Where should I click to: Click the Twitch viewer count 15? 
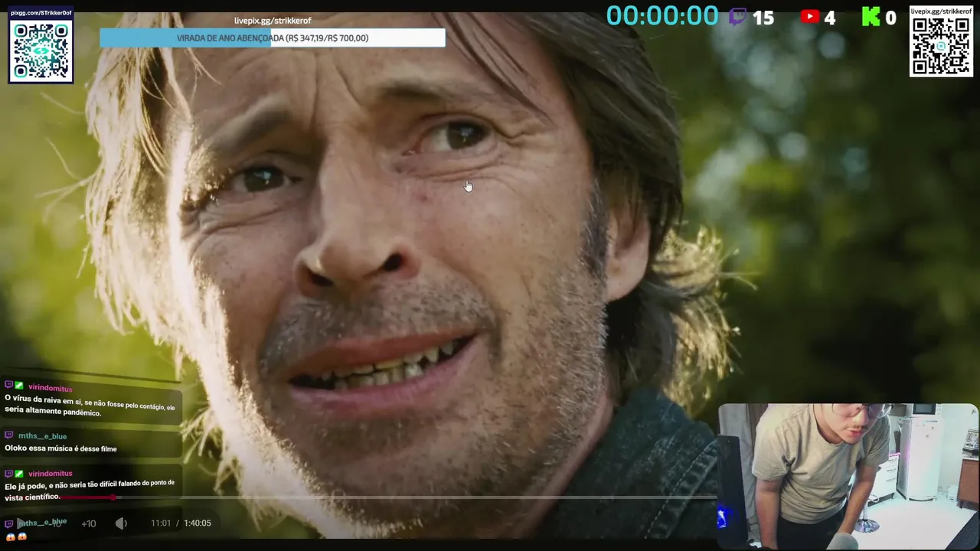[x=763, y=18]
